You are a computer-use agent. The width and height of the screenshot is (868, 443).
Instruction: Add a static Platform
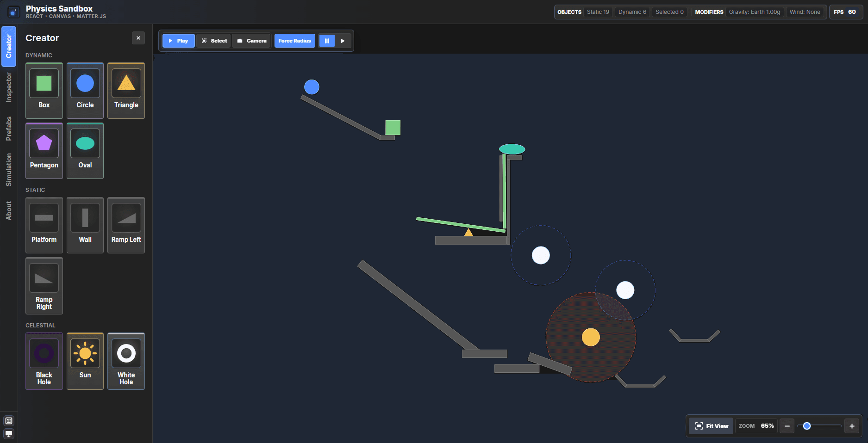[x=44, y=225]
